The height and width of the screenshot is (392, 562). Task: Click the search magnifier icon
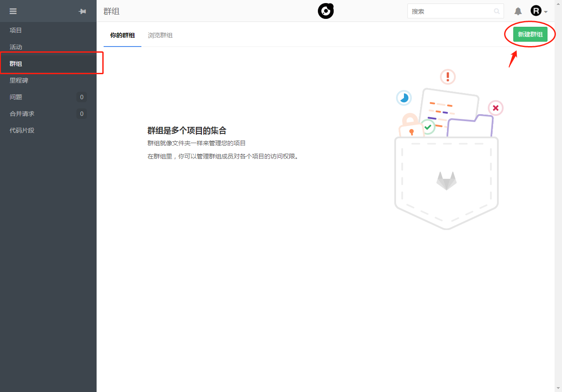pyautogui.click(x=497, y=11)
